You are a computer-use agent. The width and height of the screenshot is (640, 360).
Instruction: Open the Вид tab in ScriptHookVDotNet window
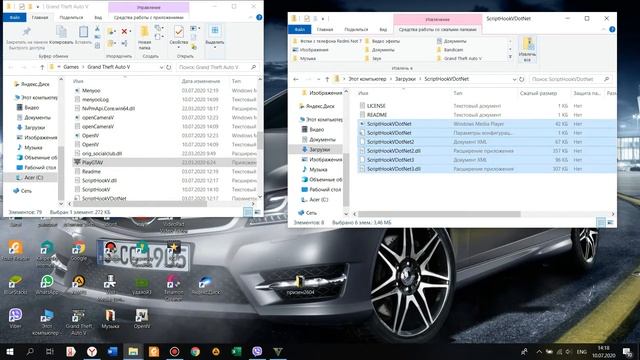(383, 29)
